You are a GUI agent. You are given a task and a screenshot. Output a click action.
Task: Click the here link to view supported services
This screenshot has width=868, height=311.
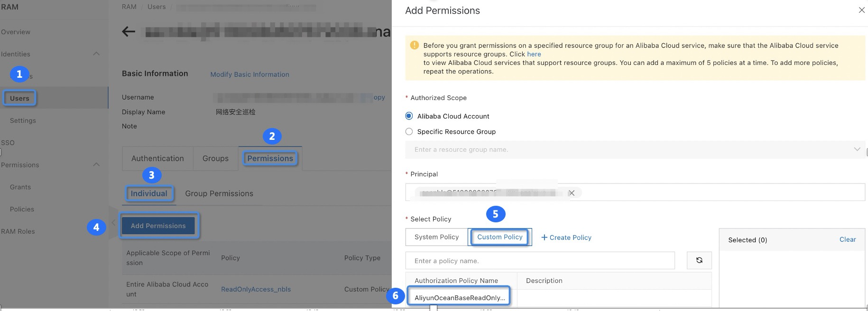coord(534,54)
